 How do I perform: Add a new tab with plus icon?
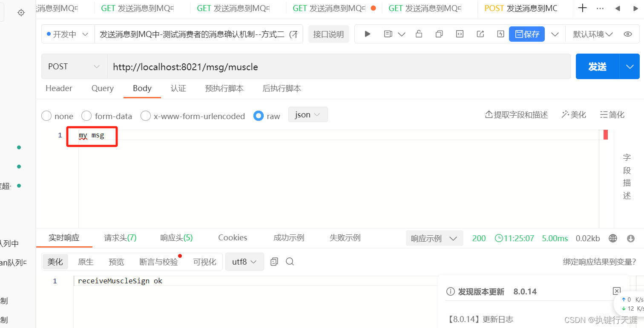tap(582, 8)
